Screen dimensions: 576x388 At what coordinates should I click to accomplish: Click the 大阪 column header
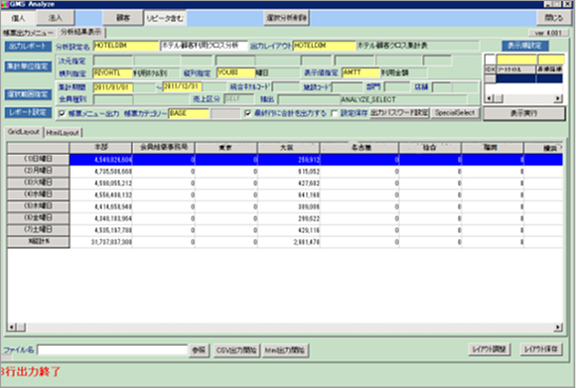point(289,148)
